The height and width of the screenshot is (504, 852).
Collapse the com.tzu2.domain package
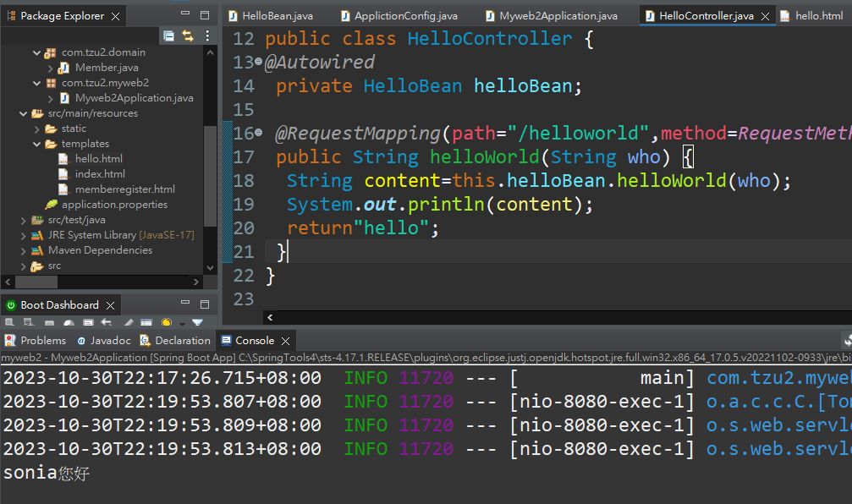pos(36,52)
